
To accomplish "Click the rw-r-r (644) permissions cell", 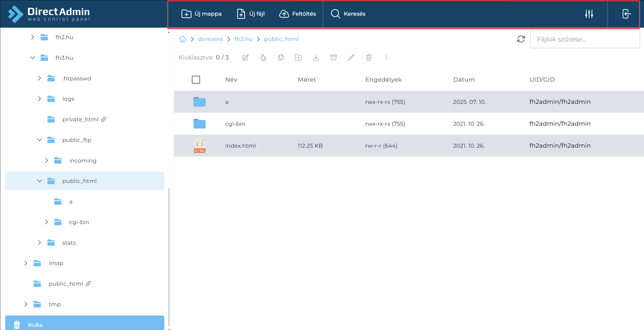I will click(x=381, y=146).
